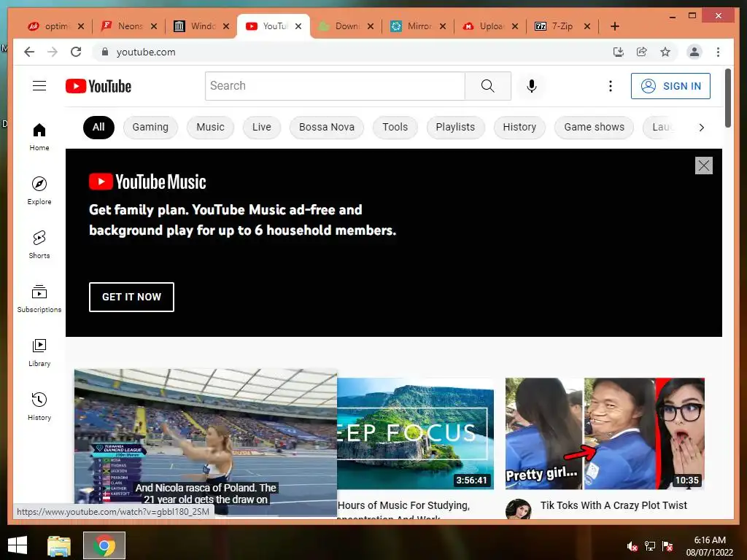747x560 pixels.
Task: Click in the YouTube Search field
Action: (x=335, y=86)
